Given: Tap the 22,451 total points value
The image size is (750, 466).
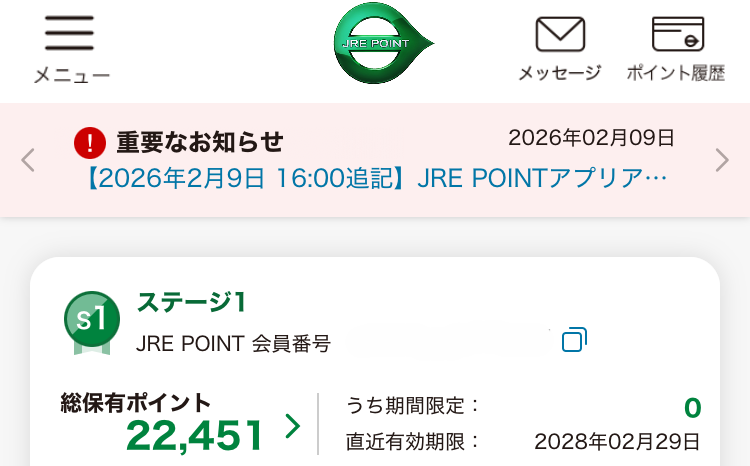Looking at the screenshot, I should pos(196,435).
